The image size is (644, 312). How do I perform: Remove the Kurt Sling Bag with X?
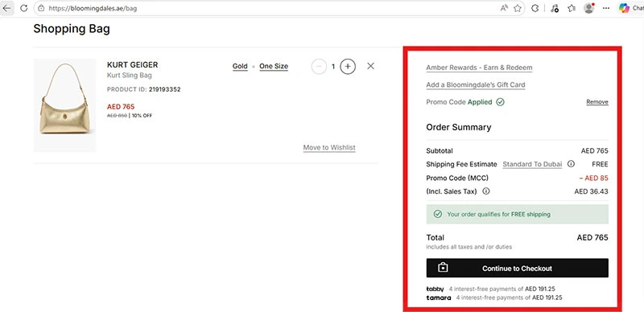[370, 66]
